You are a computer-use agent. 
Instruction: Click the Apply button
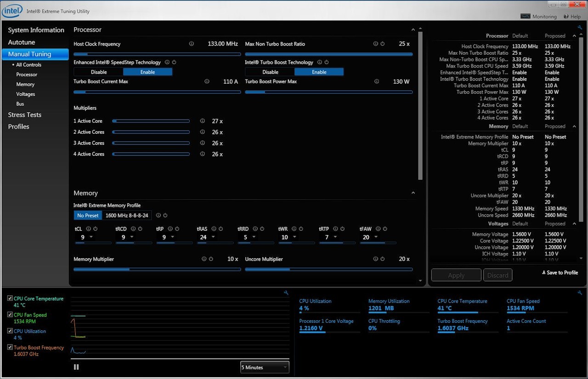(456, 275)
